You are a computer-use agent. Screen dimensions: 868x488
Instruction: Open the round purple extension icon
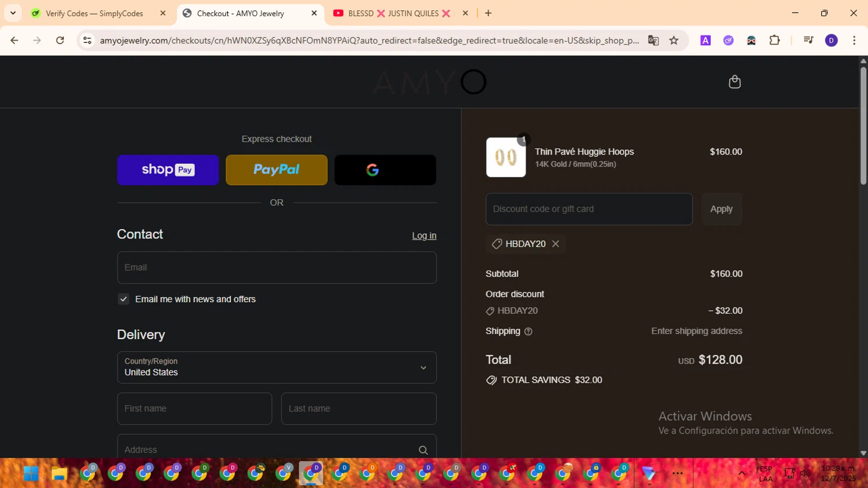(729, 41)
